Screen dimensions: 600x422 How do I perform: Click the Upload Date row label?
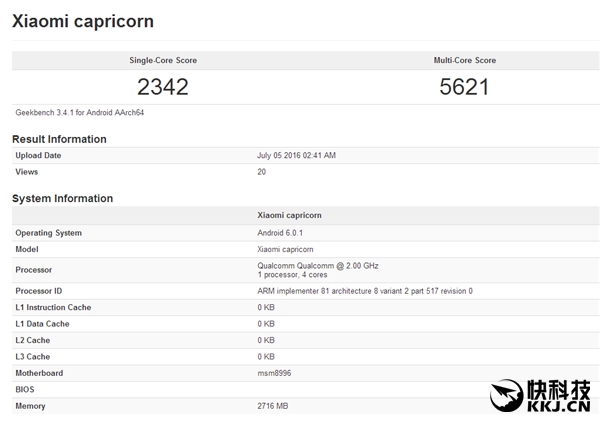pyautogui.click(x=38, y=156)
